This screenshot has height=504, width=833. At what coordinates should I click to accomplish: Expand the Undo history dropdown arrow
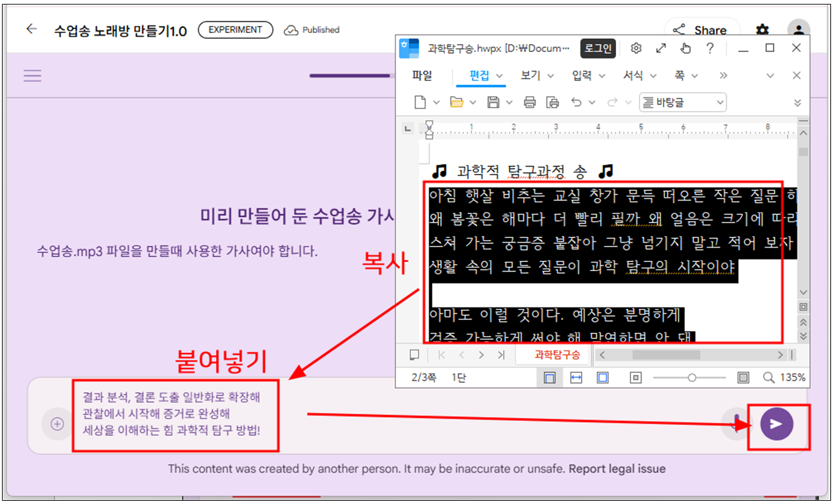click(591, 102)
